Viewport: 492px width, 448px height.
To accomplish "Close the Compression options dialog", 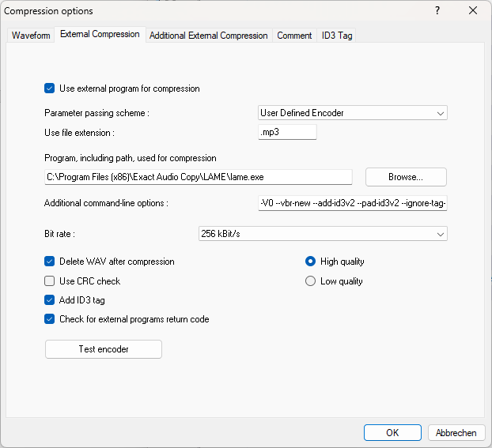I will click(x=473, y=11).
